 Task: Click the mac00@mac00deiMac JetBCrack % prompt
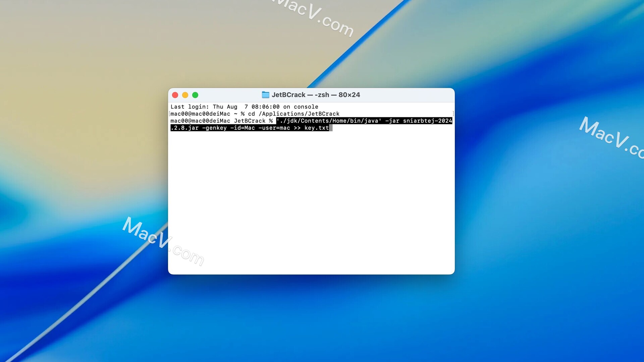(x=221, y=121)
